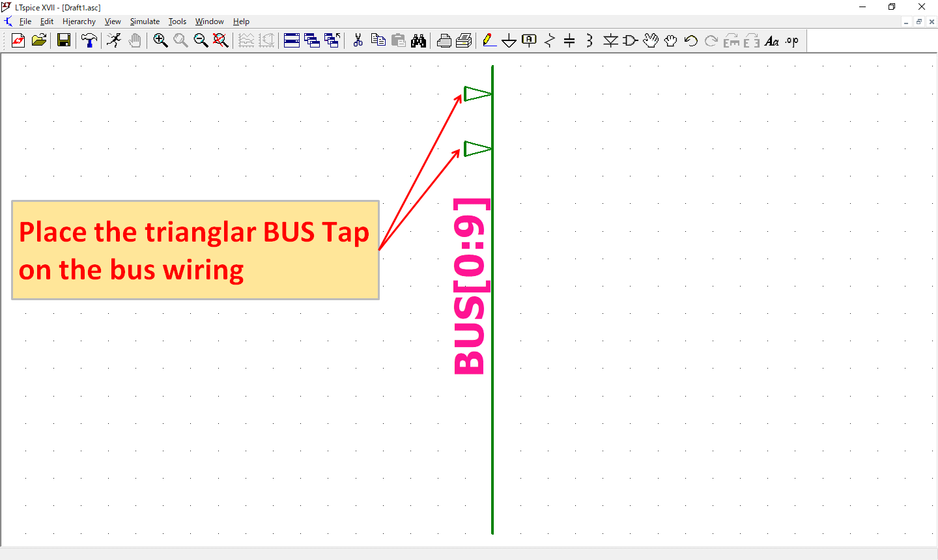Image resolution: width=938 pixels, height=560 pixels.
Task: Undo the last action
Action: [690, 40]
